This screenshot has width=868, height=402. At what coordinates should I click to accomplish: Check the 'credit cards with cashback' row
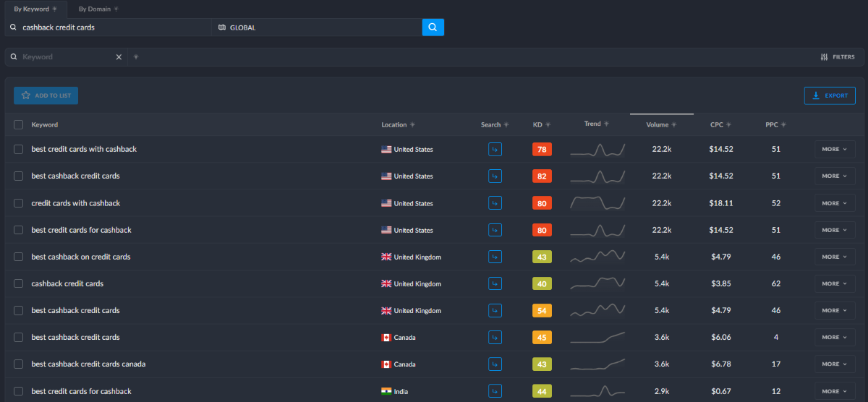pyautogui.click(x=18, y=203)
